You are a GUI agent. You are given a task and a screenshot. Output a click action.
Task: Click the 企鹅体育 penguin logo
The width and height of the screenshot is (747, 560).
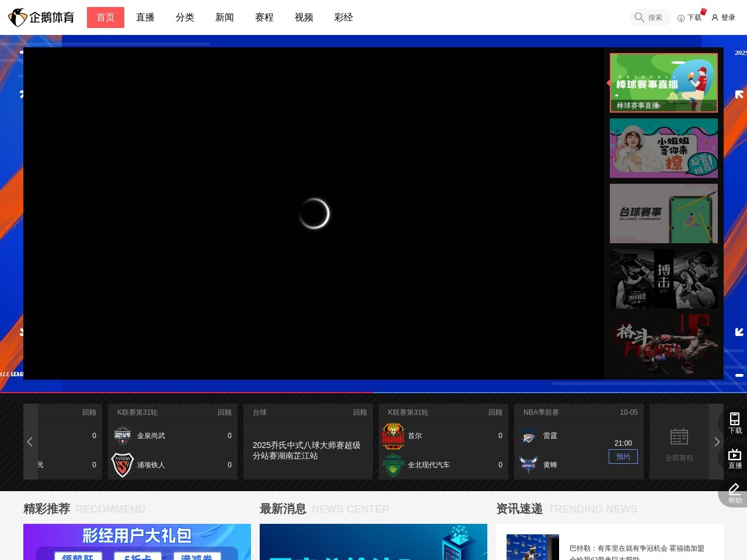coord(19,17)
